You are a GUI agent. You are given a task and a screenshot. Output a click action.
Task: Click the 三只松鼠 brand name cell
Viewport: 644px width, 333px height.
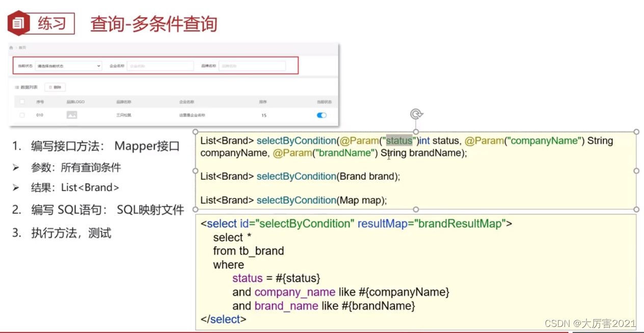click(x=124, y=115)
